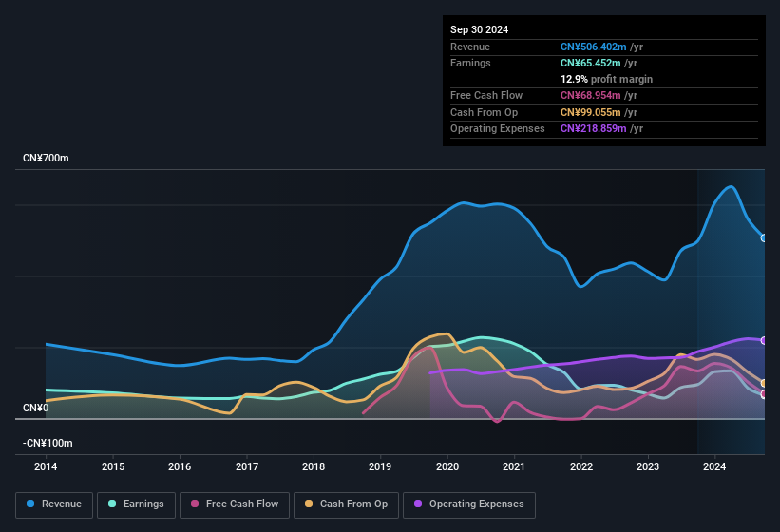Click the orange Cash From Op endpoint marker

click(x=764, y=384)
